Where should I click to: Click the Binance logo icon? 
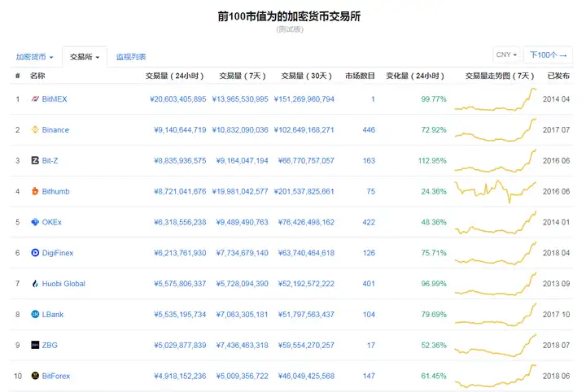[35, 129]
